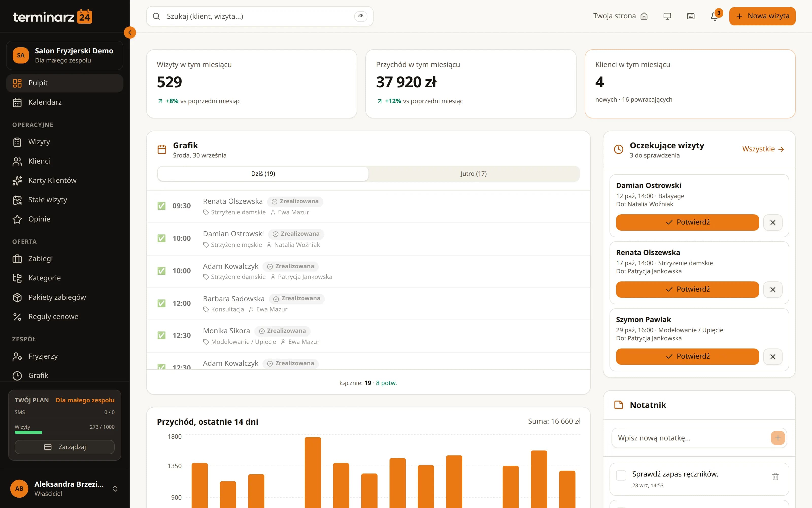Open Wszystkie pending visits link
812x508 pixels.
point(763,149)
